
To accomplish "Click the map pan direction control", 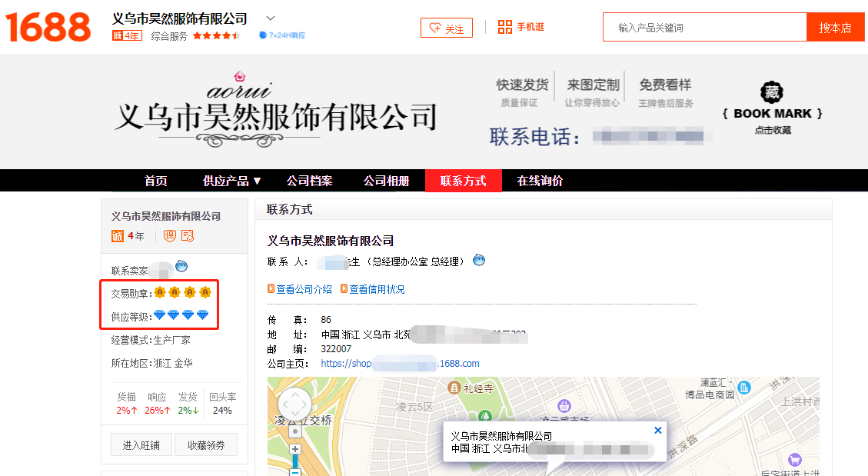I will pos(294,404).
